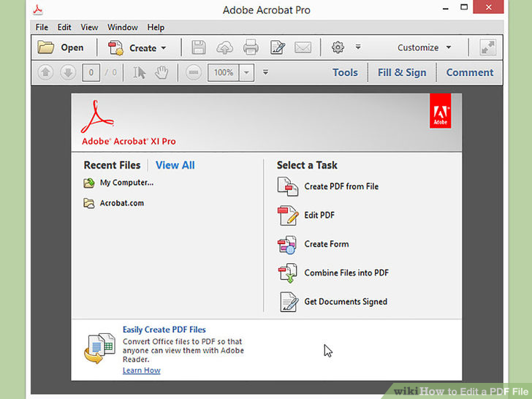
Task: Click the View All link
Action: 175,165
